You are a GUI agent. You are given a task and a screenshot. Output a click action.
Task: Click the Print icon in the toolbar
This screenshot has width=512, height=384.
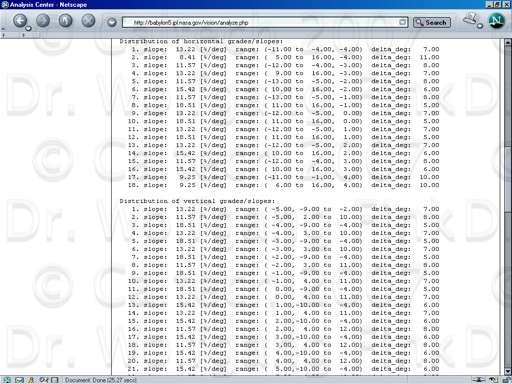pos(470,19)
